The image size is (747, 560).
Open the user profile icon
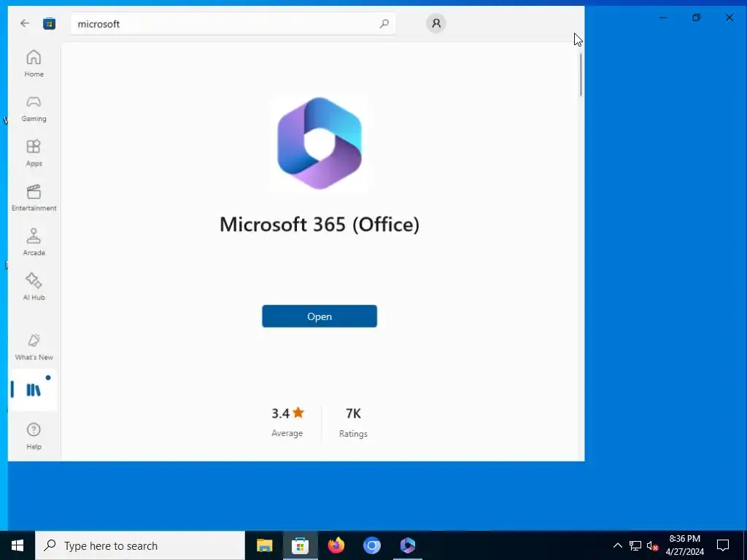click(436, 23)
